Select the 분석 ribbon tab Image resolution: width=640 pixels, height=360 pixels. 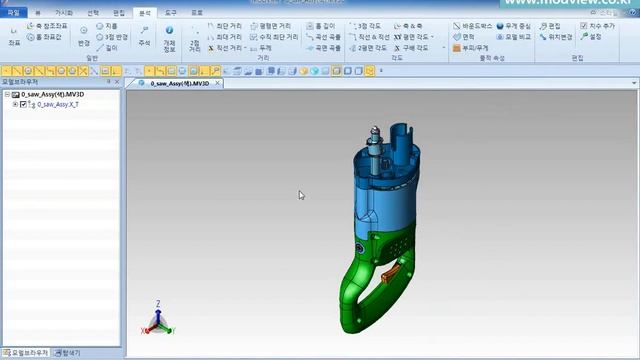(x=145, y=13)
